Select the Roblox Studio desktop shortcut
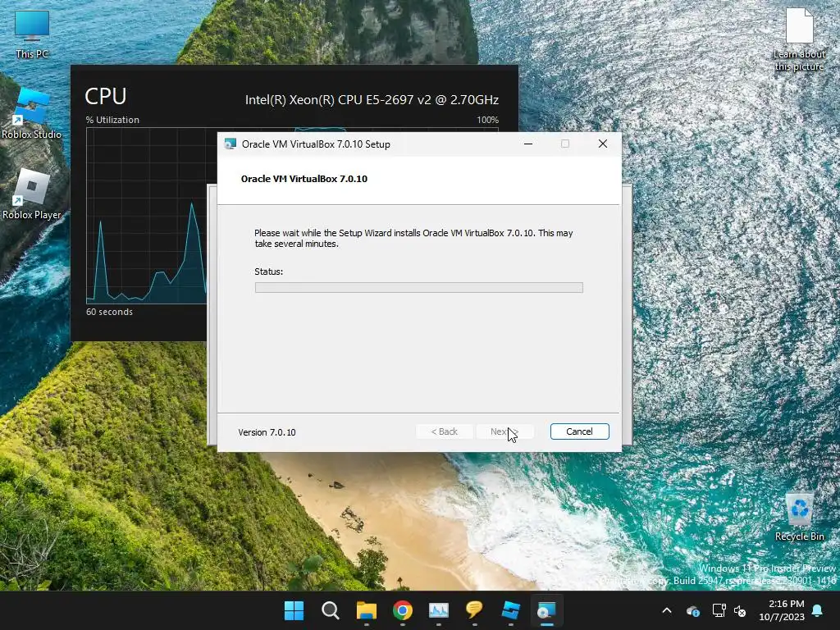Image resolution: width=840 pixels, height=630 pixels. (x=32, y=114)
